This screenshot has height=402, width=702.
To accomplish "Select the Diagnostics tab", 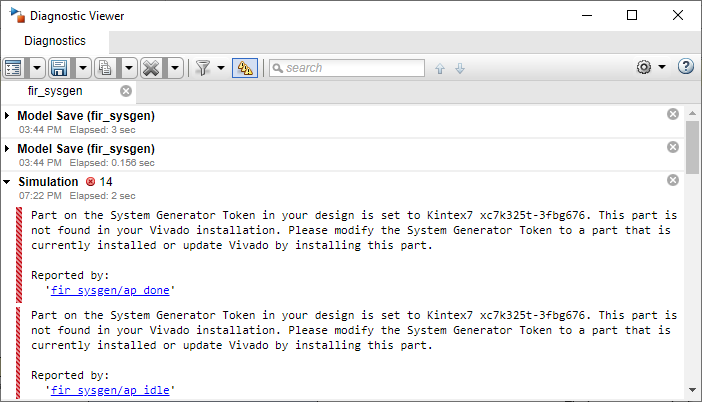I will pyautogui.click(x=55, y=41).
